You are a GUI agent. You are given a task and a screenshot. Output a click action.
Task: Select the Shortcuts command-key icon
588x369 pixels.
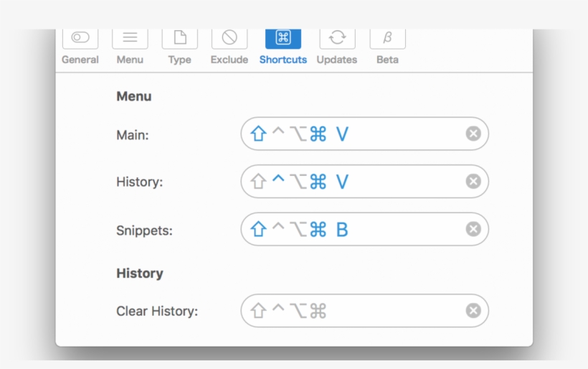click(x=283, y=38)
